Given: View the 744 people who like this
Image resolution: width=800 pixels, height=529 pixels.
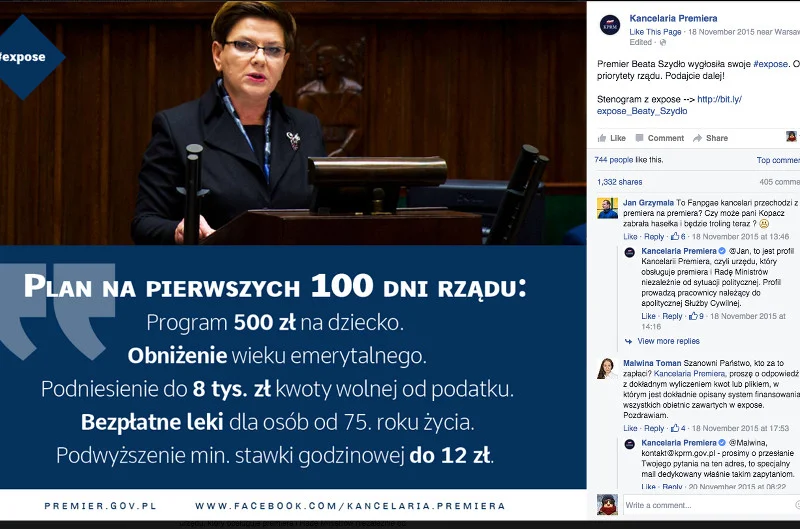Looking at the screenshot, I should tap(614, 160).
